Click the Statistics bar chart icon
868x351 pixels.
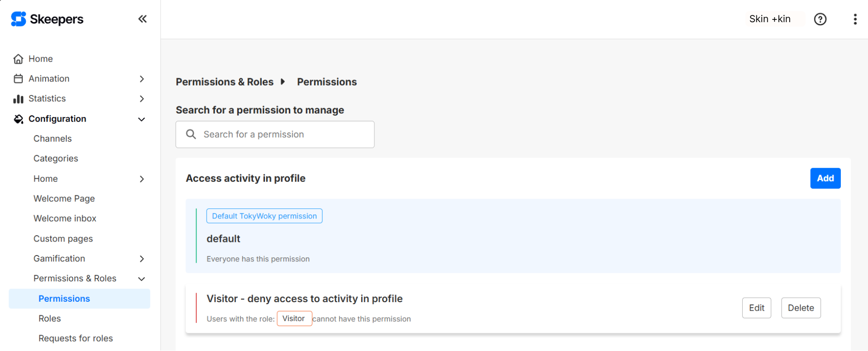pos(18,99)
